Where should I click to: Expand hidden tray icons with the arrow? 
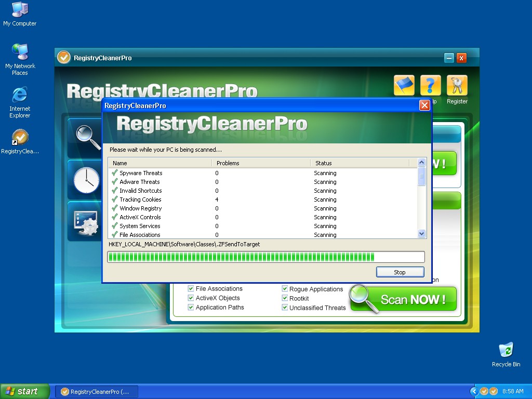point(474,391)
